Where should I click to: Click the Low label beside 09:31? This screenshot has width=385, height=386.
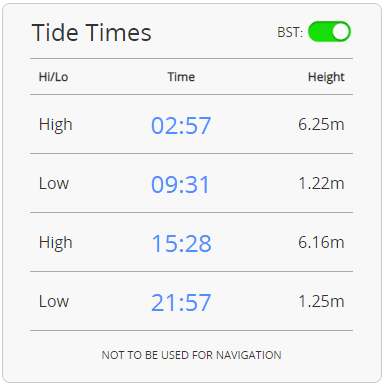point(54,183)
